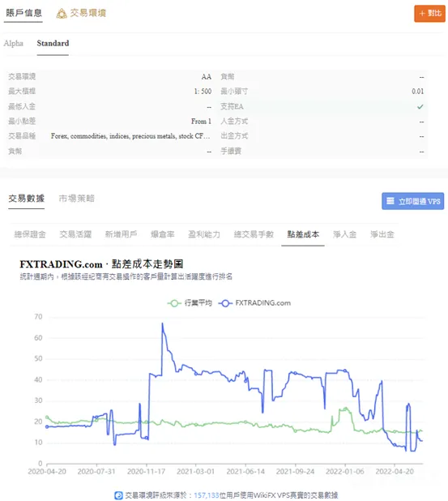Viewport: 448px width, 501px height.
Task: Click the spread peak on blue line
Action: pos(162,323)
